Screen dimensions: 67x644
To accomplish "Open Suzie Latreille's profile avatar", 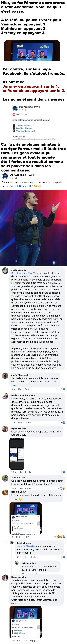I will [x=5, y=578].
